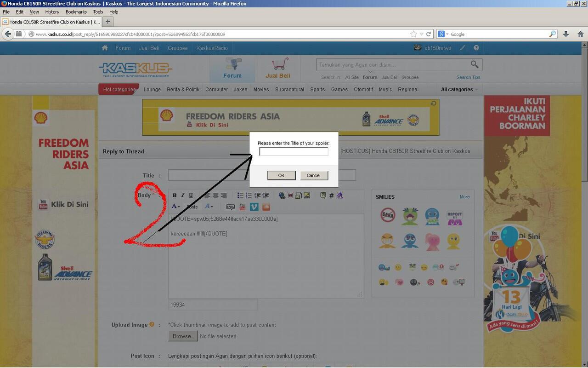Image resolution: width=588 pixels, height=368 pixels.
Task: Go to Kaskus home via house icon
Action: tap(105, 48)
